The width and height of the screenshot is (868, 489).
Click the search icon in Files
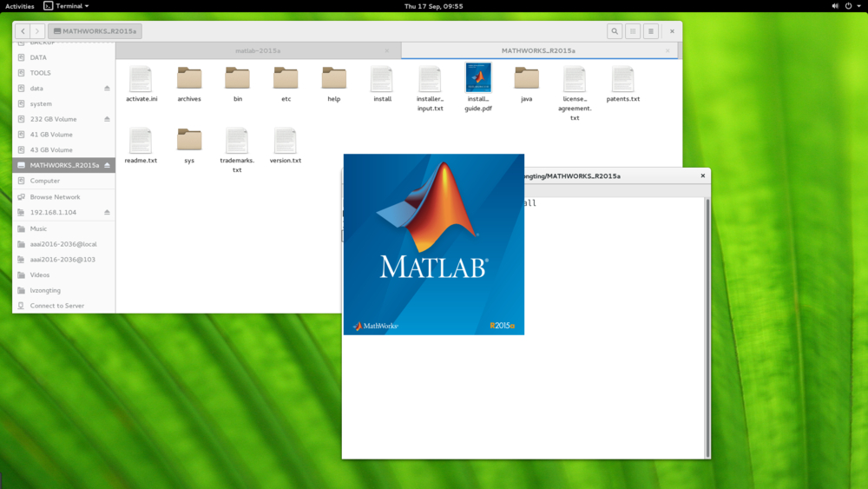[x=615, y=31]
